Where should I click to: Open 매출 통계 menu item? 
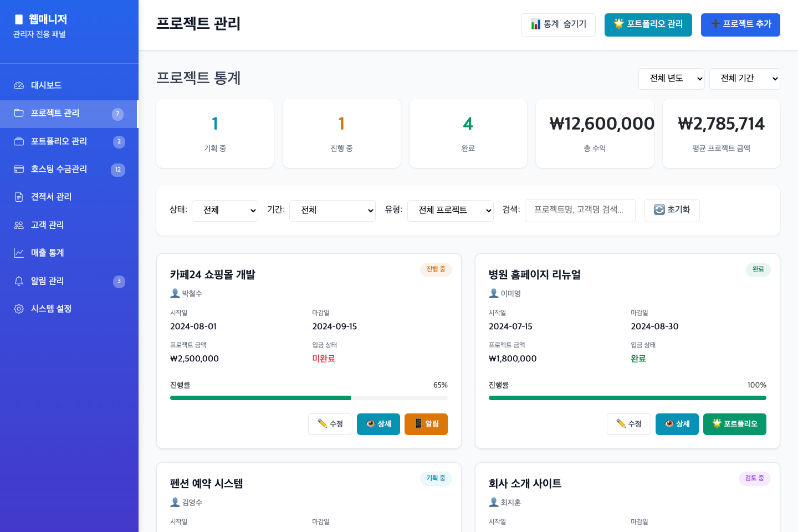tap(69, 253)
